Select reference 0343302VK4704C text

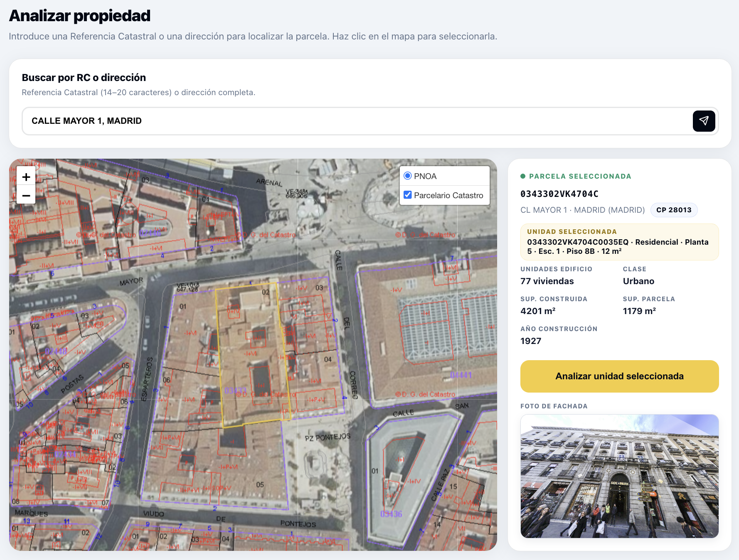point(559,194)
